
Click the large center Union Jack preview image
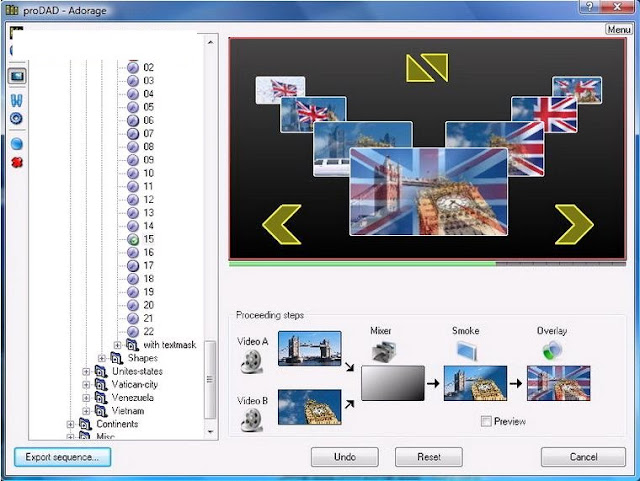[429, 192]
